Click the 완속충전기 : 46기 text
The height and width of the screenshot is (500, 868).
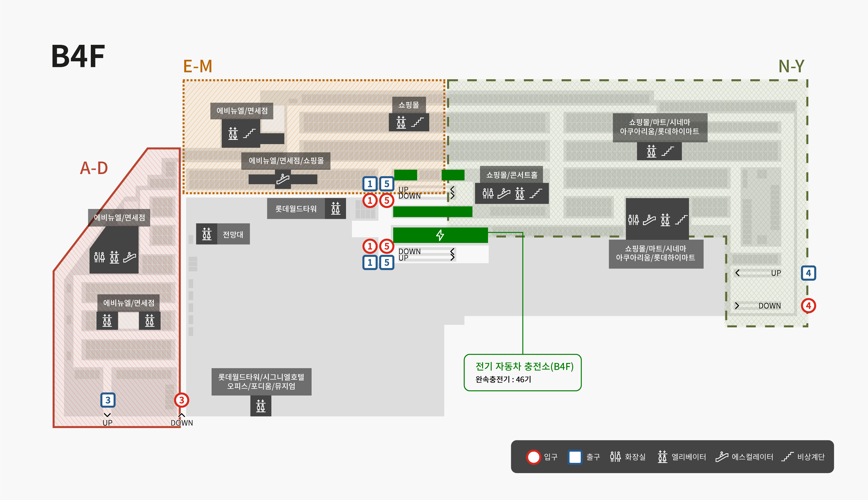coord(503,379)
